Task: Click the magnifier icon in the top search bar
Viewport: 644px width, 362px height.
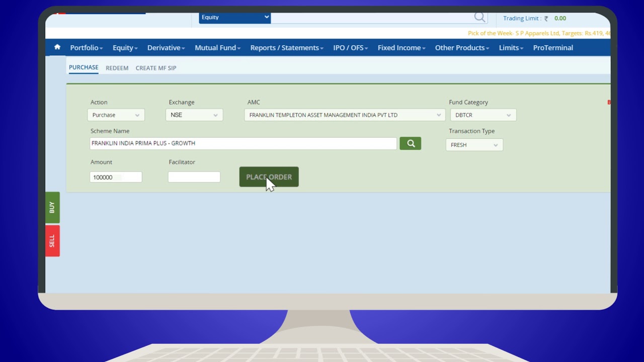Action: 479,18
